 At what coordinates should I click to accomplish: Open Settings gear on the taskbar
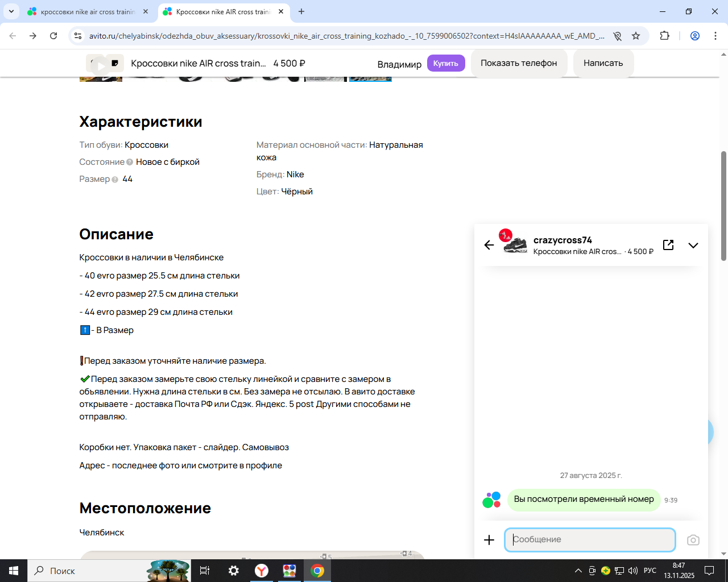click(x=234, y=571)
